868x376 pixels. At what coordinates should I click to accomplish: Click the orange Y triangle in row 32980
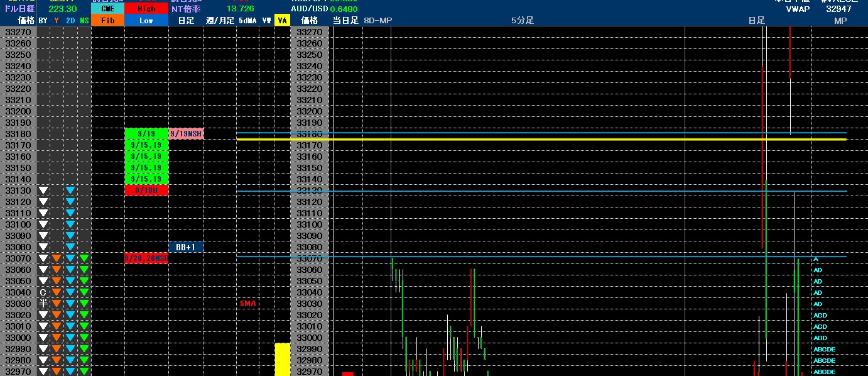pos(57,360)
